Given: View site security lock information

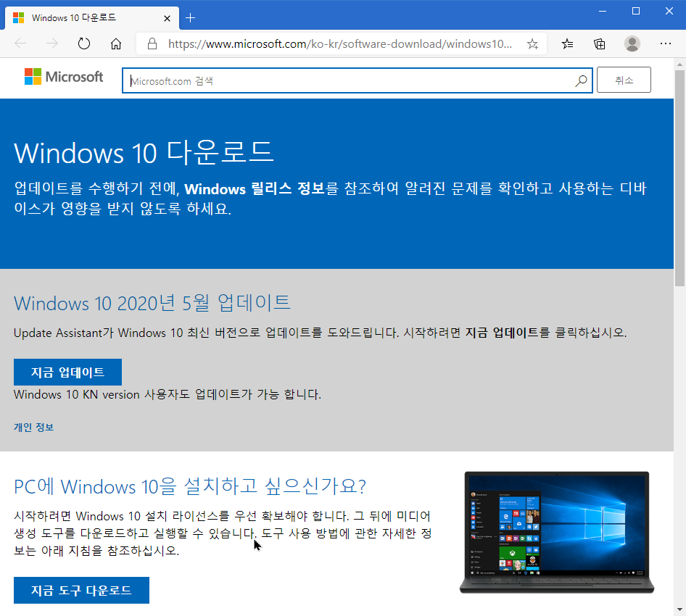Looking at the screenshot, I should tap(152, 43).
